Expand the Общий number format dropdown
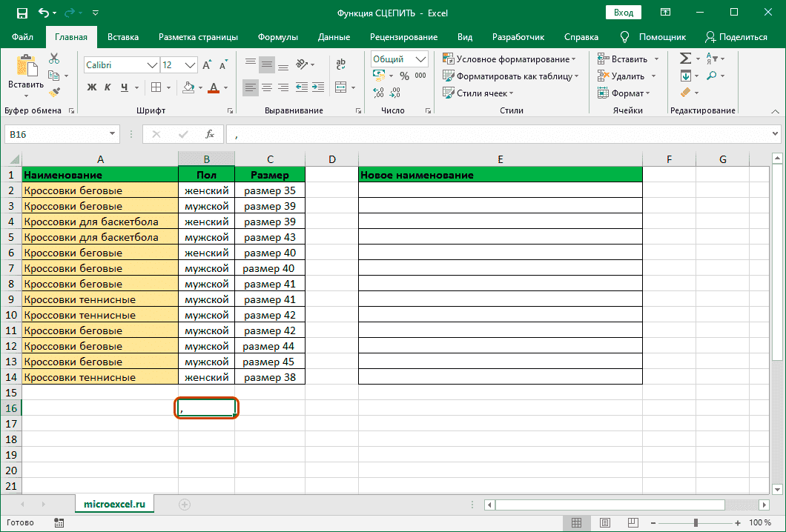786x532 pixels. pos(421,59)
